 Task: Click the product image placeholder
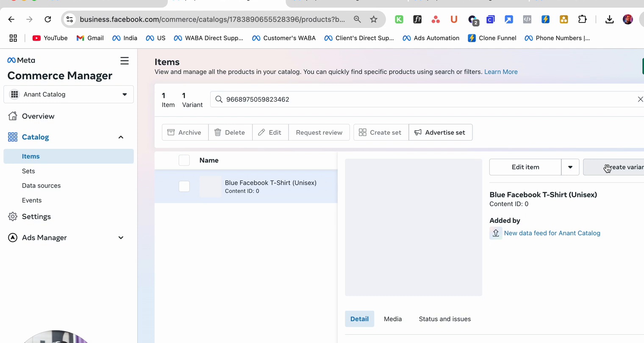pos(414,227)
